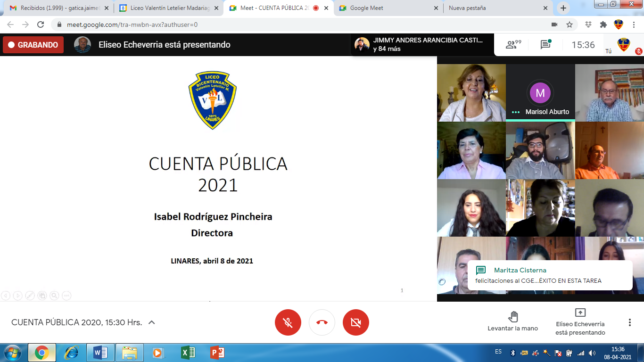Go back in browser history
This screenshot has height=362, width=644.
[x=10, y=25]
